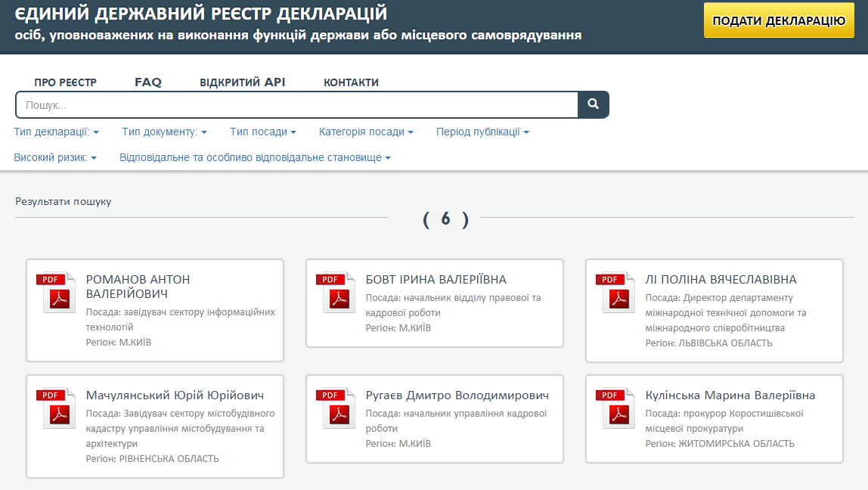Switch to the FAQ section
Image resolution: width=868 pixels, height=490 pixels.
coord(147,81)
